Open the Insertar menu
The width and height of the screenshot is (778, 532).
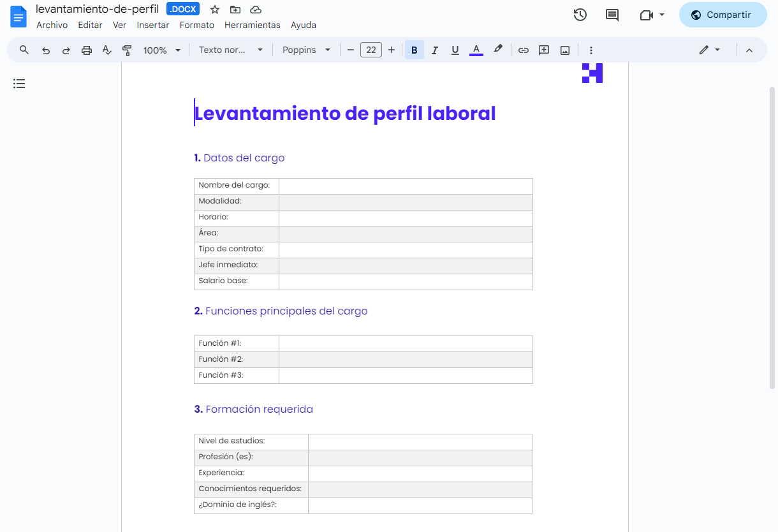click(x=153, y=25)
